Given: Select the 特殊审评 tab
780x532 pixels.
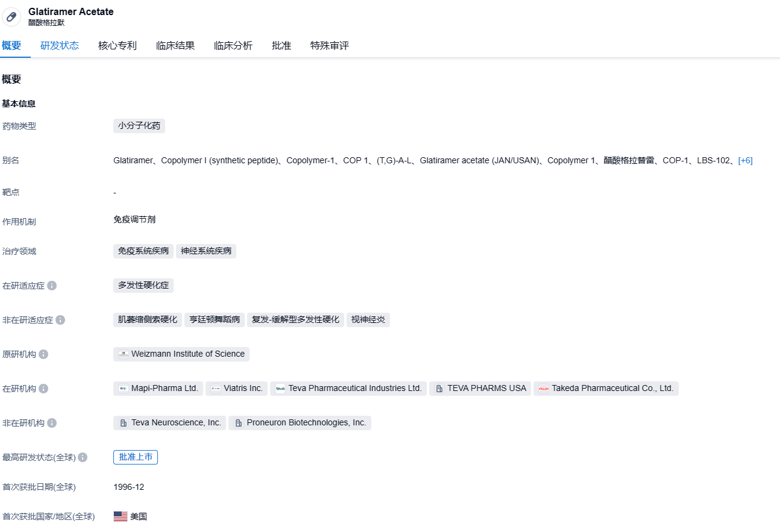Looking at the screenshot, I should coord(330,46).
